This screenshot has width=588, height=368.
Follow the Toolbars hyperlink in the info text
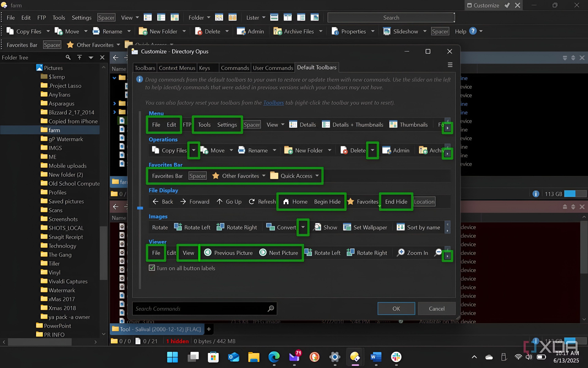274,103
